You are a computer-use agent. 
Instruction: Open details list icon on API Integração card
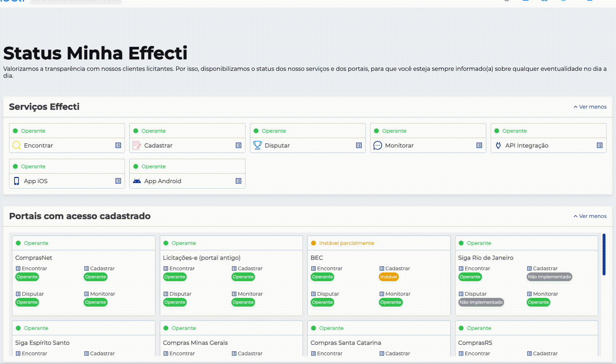[x=599, y=145]
